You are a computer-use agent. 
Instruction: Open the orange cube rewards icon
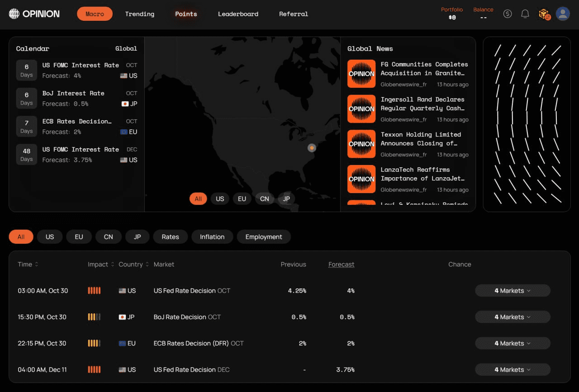pos(544,14)
